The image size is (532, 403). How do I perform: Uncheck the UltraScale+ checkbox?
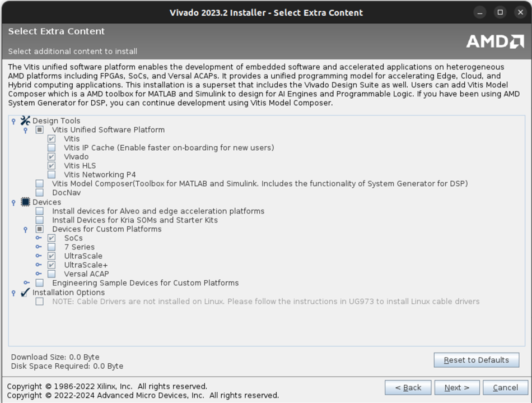(52, 265)
